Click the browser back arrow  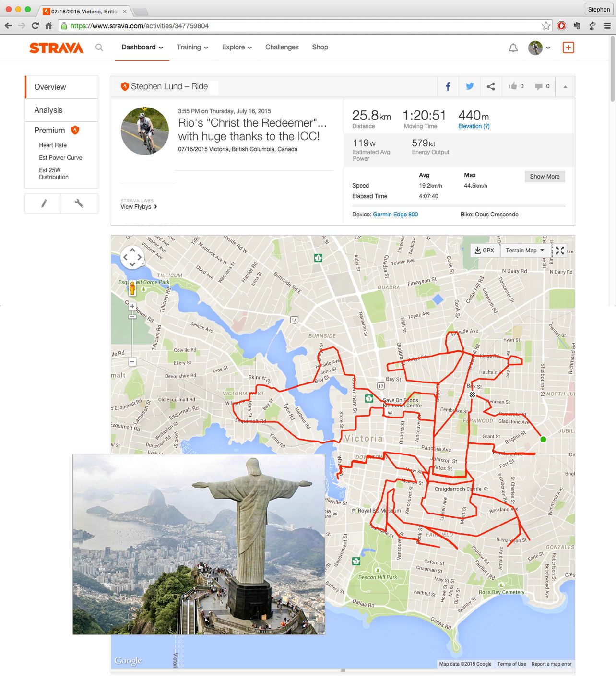[x=9, y=26]
